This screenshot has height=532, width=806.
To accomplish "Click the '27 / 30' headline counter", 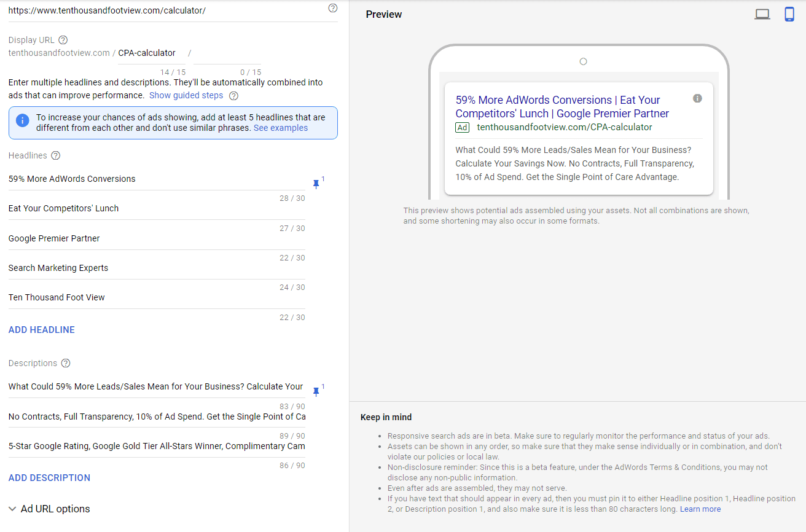I will pyautogui.click(x=292, y=229).
